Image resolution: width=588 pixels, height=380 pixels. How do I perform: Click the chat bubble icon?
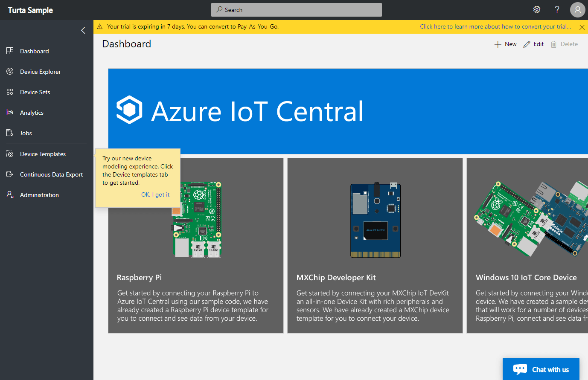(x=520, y=369)
